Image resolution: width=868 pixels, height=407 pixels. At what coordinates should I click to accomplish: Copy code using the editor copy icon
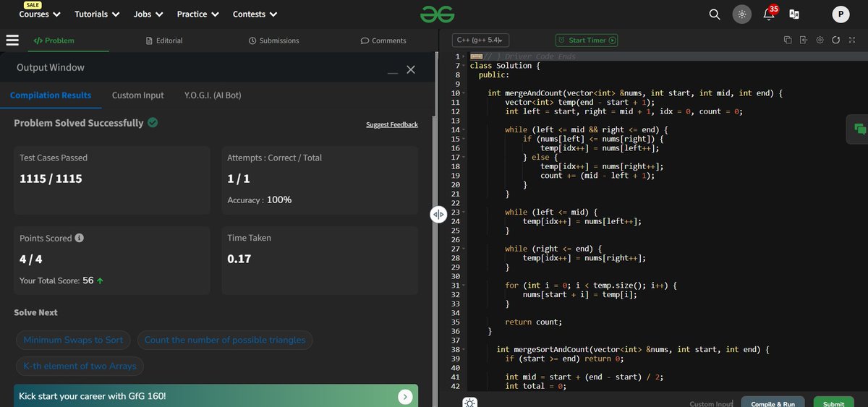788,40
